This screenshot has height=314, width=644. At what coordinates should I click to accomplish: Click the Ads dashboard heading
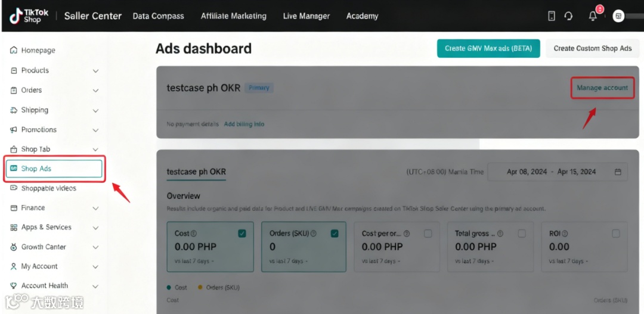coord(203,48)
